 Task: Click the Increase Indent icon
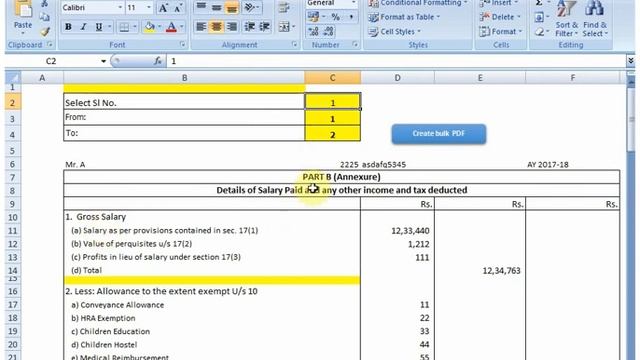click(264, 27)
